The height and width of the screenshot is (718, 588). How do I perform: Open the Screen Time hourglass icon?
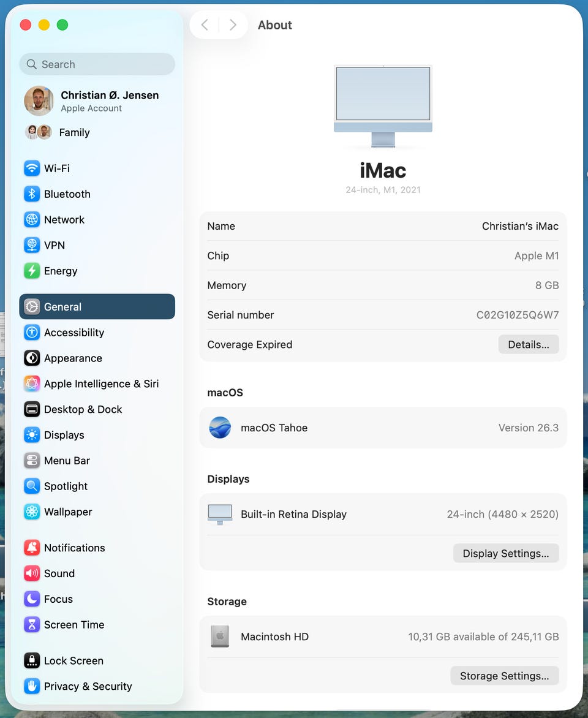[32, 624]
